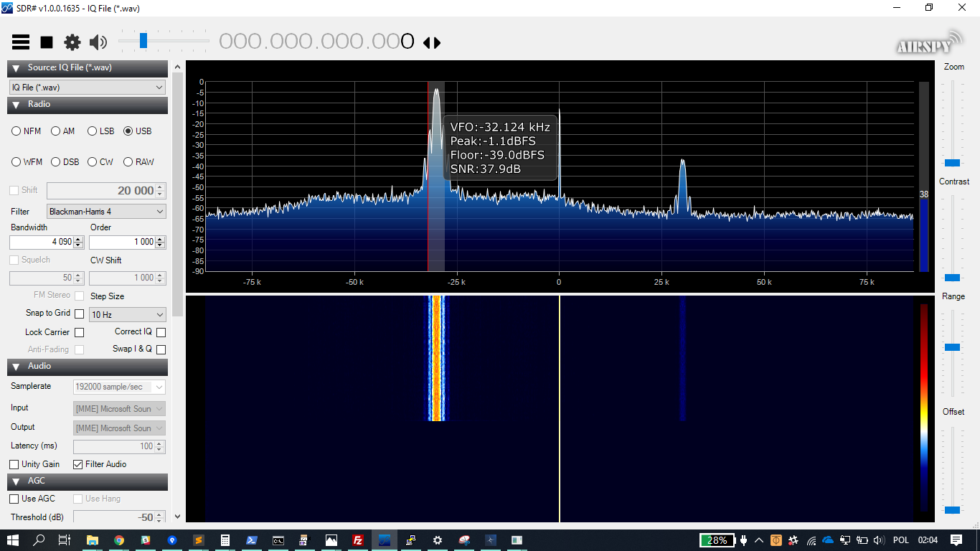Viewport: 980px width, 551px height.
Task: Open the Action Center notifications icon
Action: tap(956, 540)
